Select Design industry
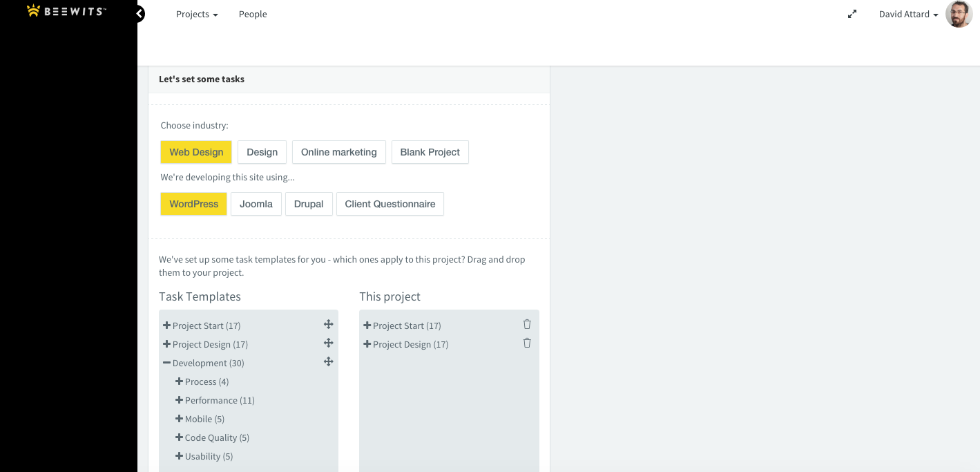 [262, 152]
